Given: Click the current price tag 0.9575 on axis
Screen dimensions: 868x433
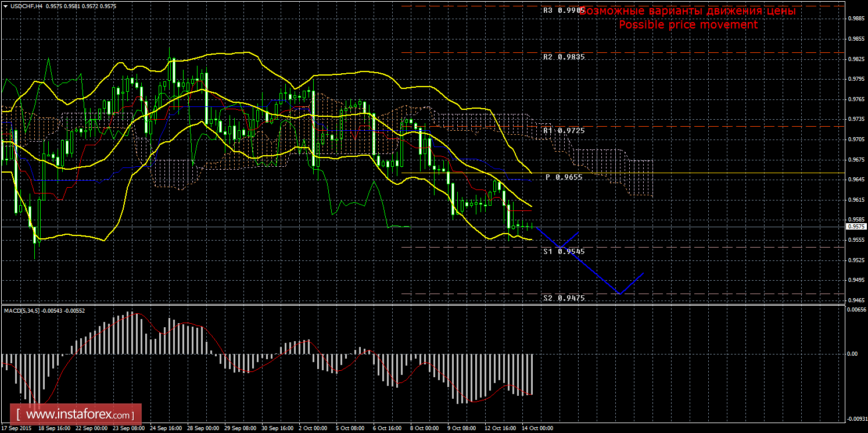Looking at the screenshot, I should pos(856,227).
